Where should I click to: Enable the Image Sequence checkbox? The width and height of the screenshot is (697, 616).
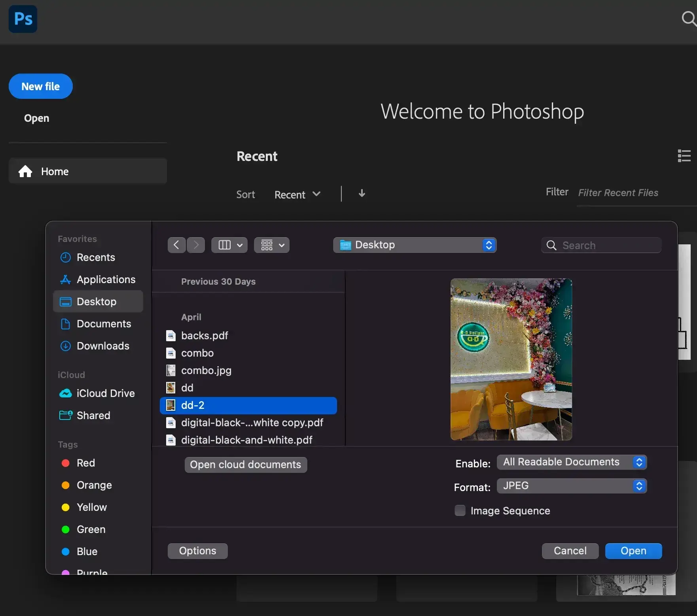click(x=460, y=510)
